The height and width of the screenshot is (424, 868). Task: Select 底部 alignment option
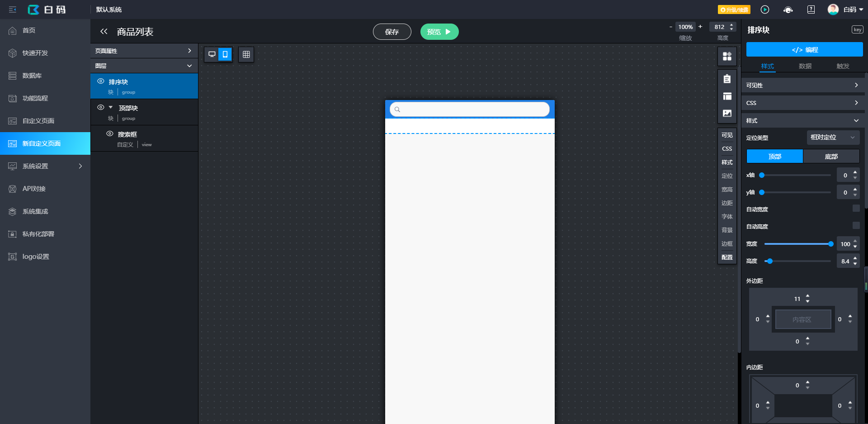831,156
